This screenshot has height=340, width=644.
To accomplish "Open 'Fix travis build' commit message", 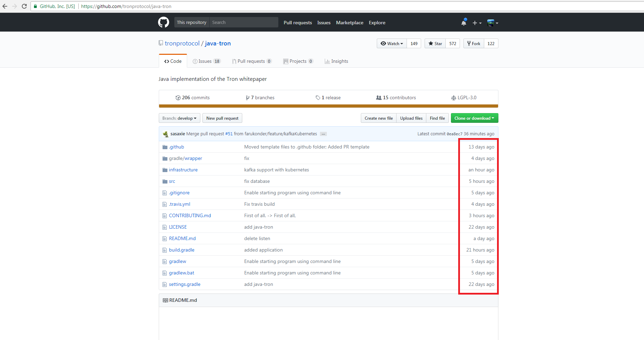I will pyautogui.click(x=259, y=204).
